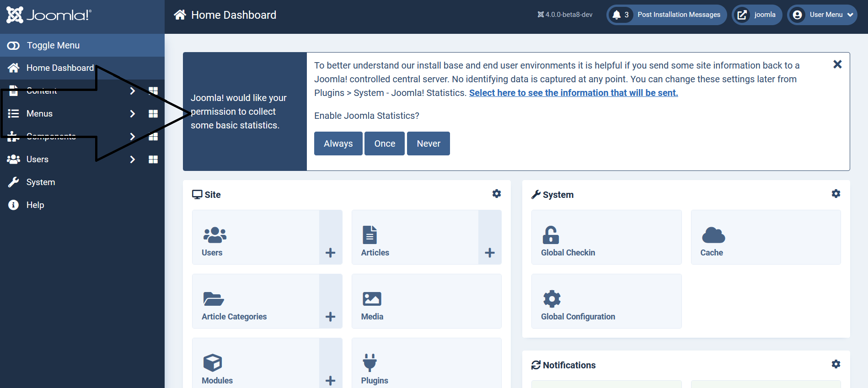Close the statistics permission notice
Screen dimensions: 868x388
tap(837, 64)
